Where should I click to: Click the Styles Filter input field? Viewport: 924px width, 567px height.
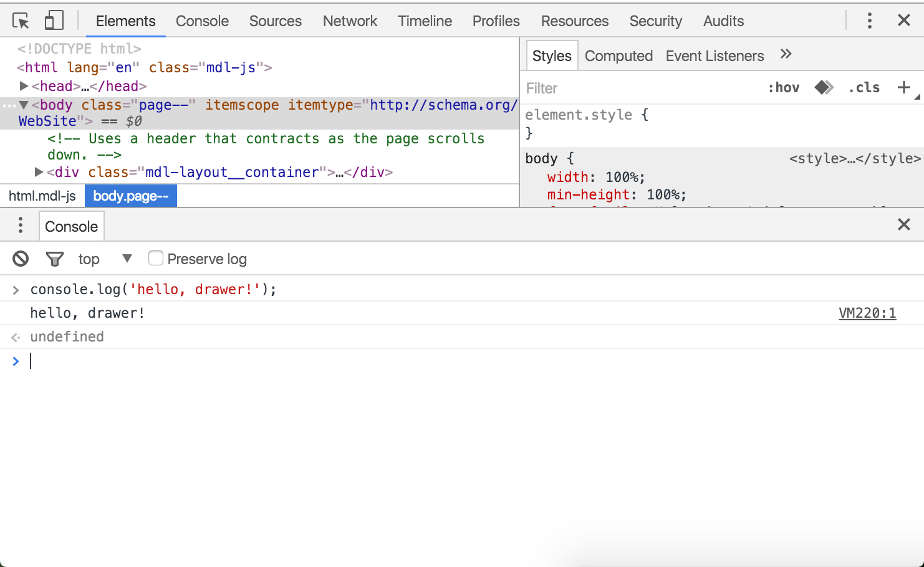pyautogui.click(x=636, y=88)
